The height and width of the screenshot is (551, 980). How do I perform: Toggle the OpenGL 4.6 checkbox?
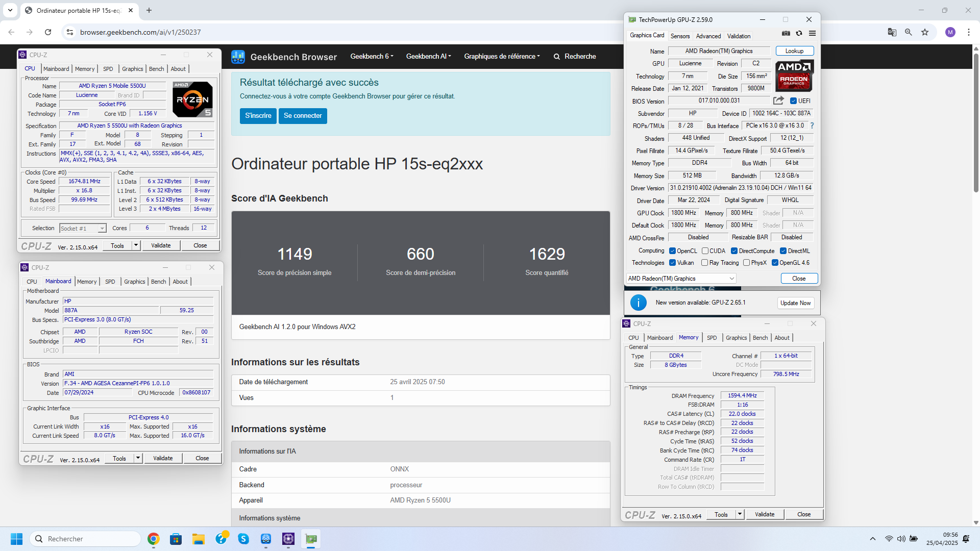(775, 263)
